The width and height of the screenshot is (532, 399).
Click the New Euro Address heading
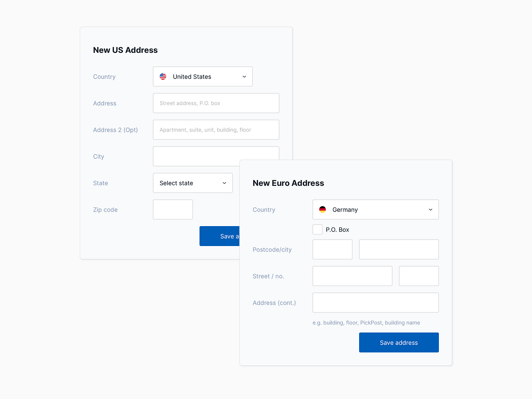(288, 183)
